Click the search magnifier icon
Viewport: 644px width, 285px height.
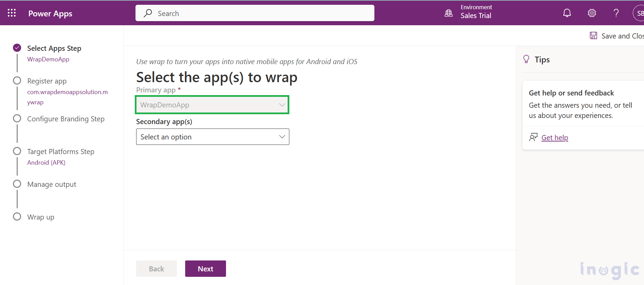coord(148,13)
